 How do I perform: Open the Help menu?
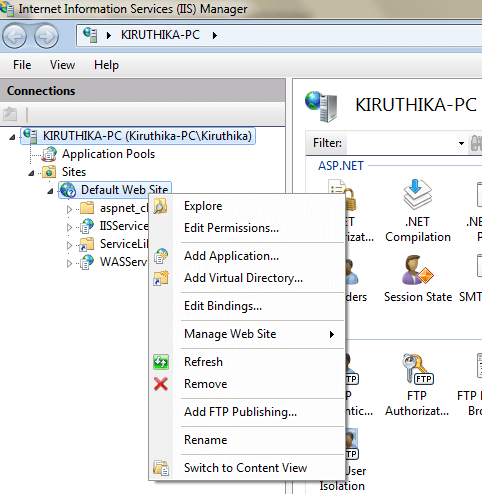tap(106, 65)
